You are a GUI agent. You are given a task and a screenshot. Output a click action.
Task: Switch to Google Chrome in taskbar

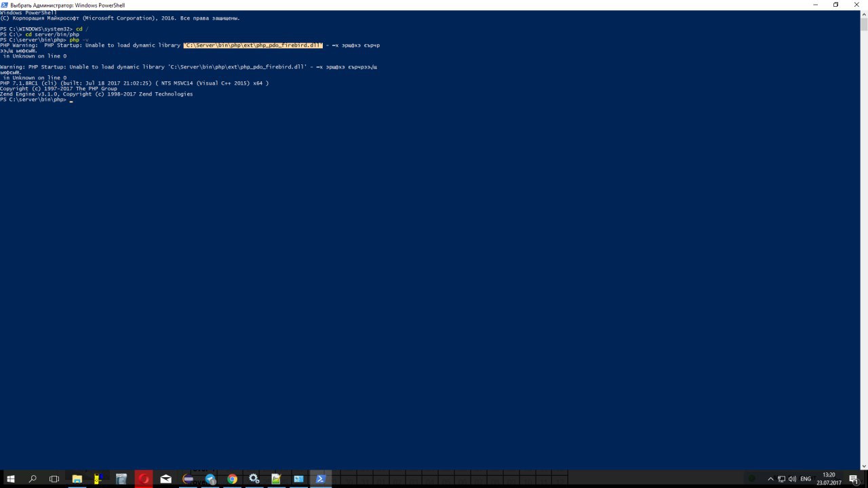click(x=232, y=479)
